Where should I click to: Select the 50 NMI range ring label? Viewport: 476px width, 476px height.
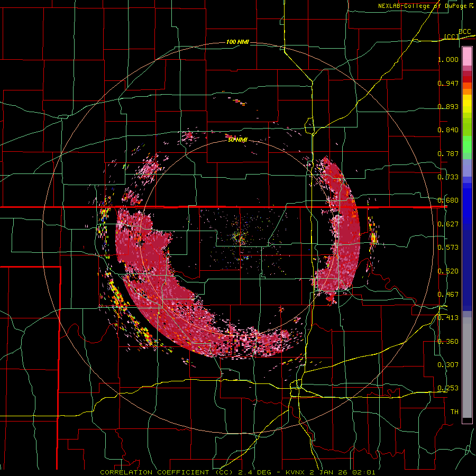point(237,140)
